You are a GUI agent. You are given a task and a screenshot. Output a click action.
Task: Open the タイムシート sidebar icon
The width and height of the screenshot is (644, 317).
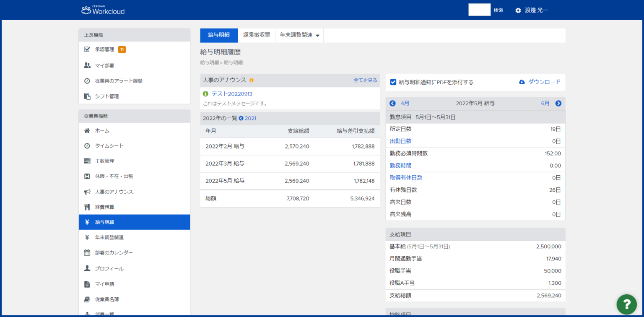point(86,146)
